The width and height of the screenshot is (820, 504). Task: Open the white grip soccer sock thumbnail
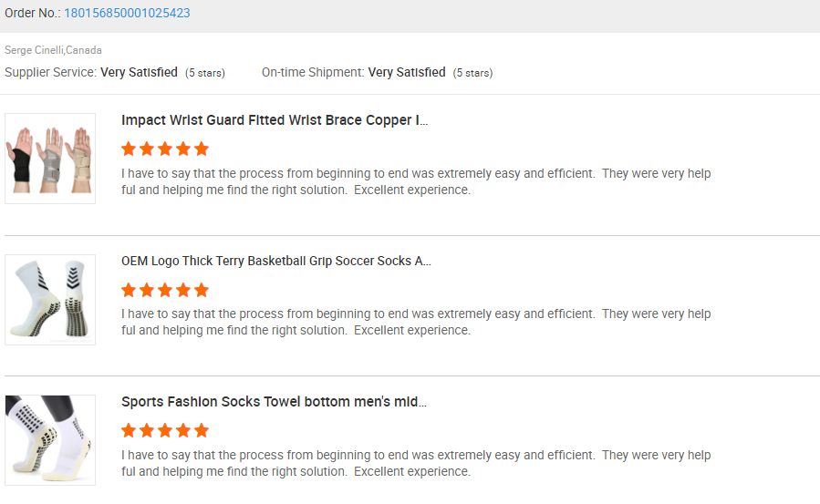(x=50, y=300)
